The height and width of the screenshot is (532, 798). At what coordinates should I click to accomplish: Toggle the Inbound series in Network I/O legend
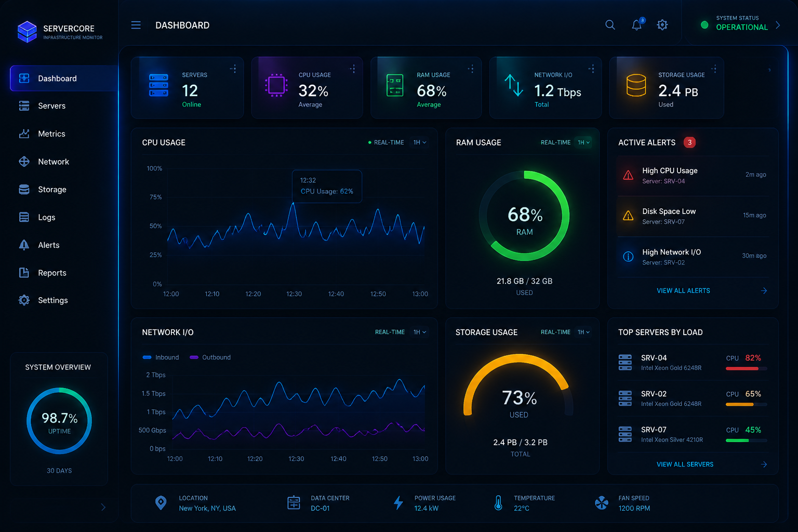[161, 357]
